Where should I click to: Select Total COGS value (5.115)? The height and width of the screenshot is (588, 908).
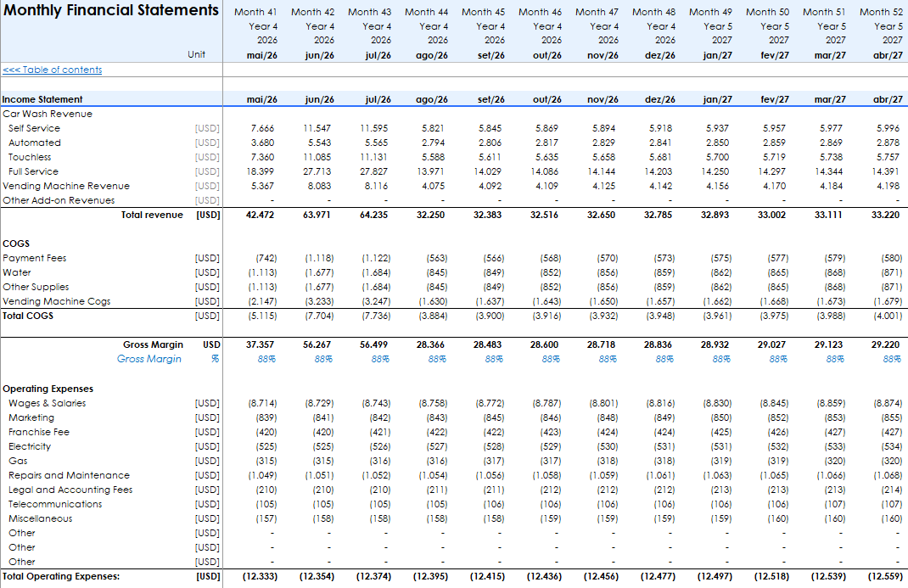tap(262, 316)
